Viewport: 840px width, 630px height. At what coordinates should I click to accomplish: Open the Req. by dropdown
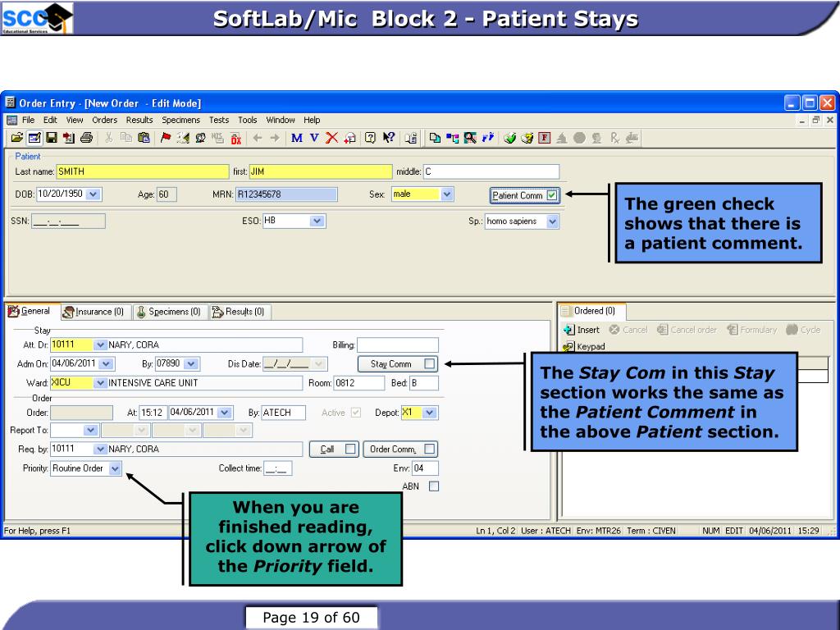coord(100,449)
